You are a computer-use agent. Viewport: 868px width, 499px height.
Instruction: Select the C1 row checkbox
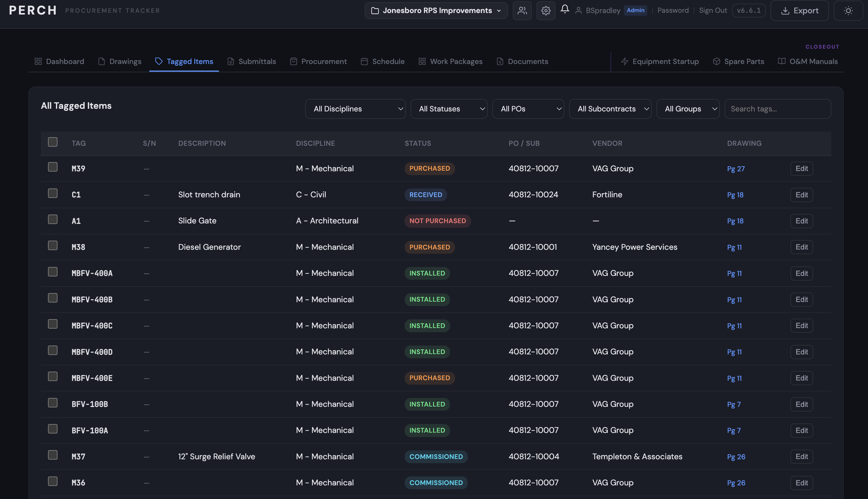[53, 193]
